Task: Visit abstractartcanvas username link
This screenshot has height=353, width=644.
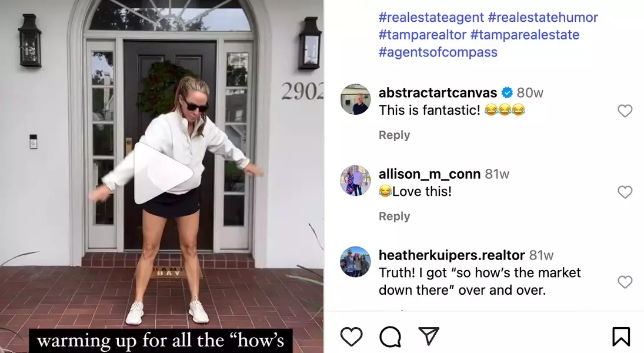Action: tap(438, 93)
